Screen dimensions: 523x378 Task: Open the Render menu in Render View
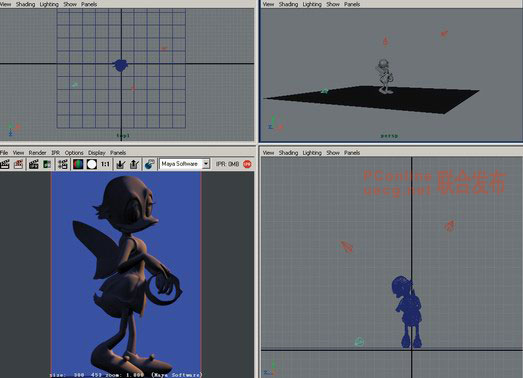(x=37, y=152)
